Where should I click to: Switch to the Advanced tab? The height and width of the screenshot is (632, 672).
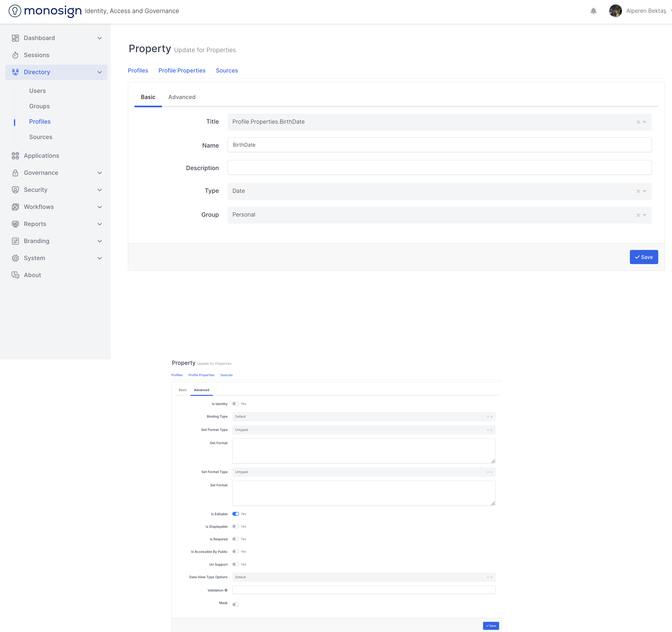(x=182, y=97)
